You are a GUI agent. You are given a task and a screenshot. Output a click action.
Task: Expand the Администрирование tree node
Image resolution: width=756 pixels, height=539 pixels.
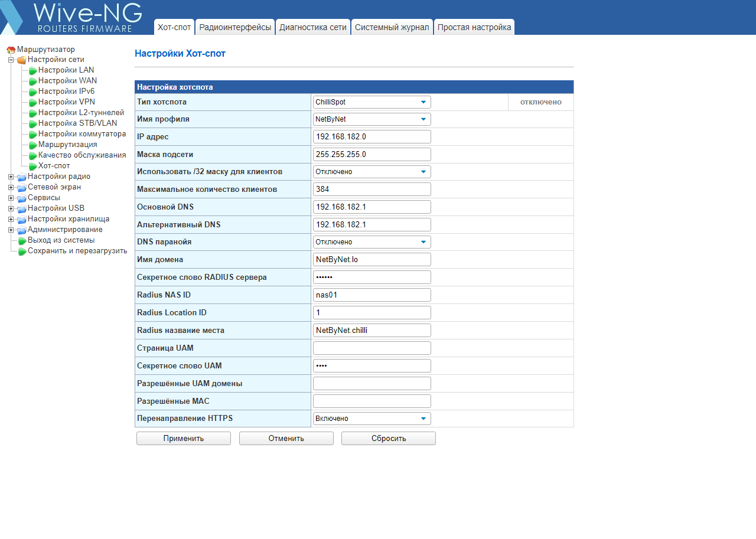pyautogui.click(x=11, y=230)
